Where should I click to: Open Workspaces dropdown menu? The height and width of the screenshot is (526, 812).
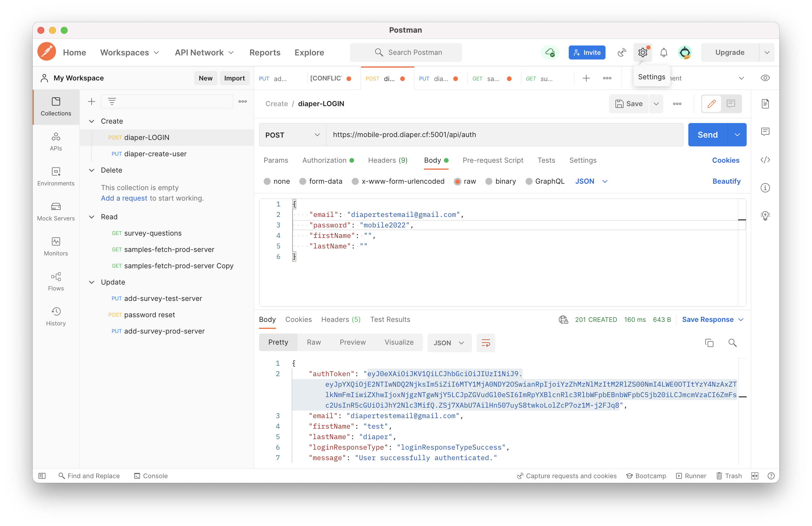click(x=130, y=52)
